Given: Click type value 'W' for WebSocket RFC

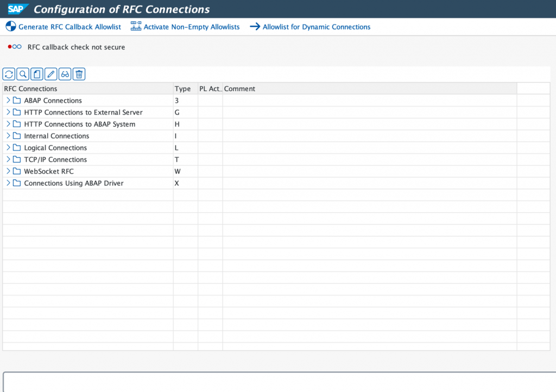Looking at the screenshot, I should [178, 172].
